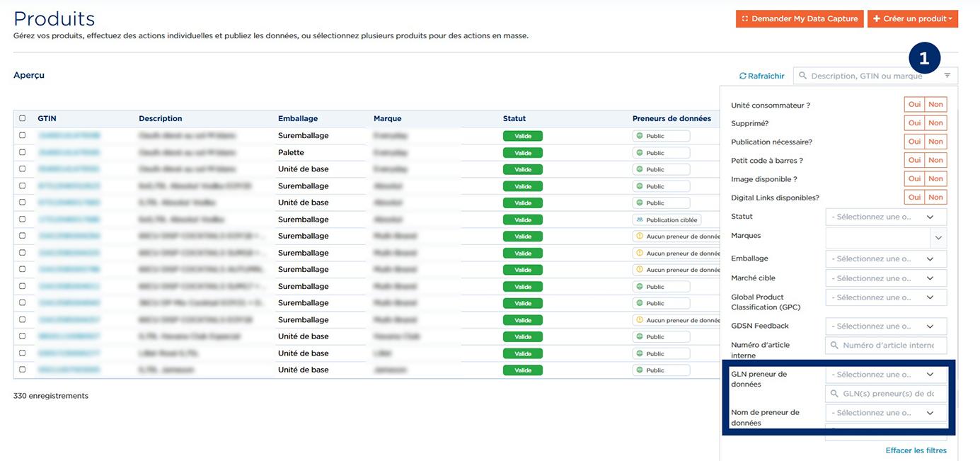
Task: Click the GLN(s) preneur(s) de données input
Action: (x=886, y=394)
